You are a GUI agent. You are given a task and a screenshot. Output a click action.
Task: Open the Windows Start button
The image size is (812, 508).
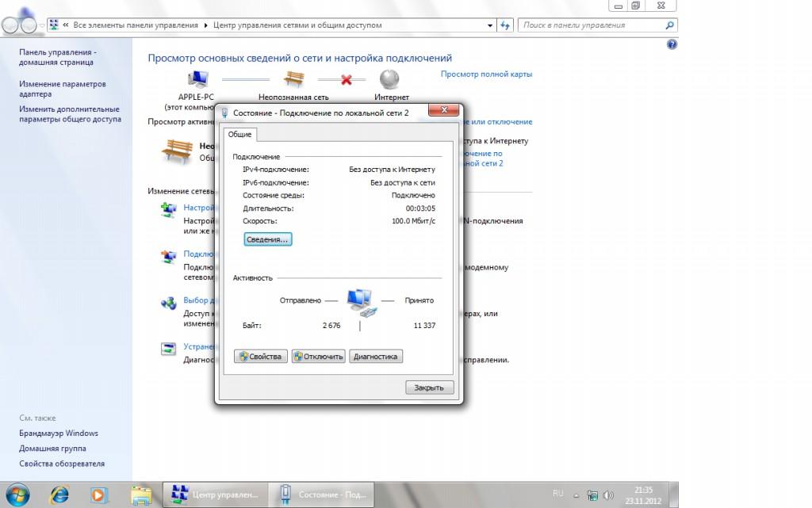coord(17,495)
